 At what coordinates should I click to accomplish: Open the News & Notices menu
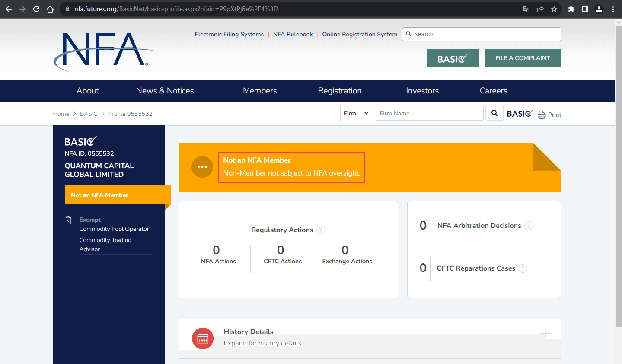165,91
